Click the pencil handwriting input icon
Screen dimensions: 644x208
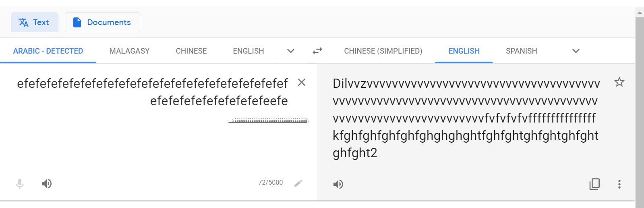coord(298,183)
